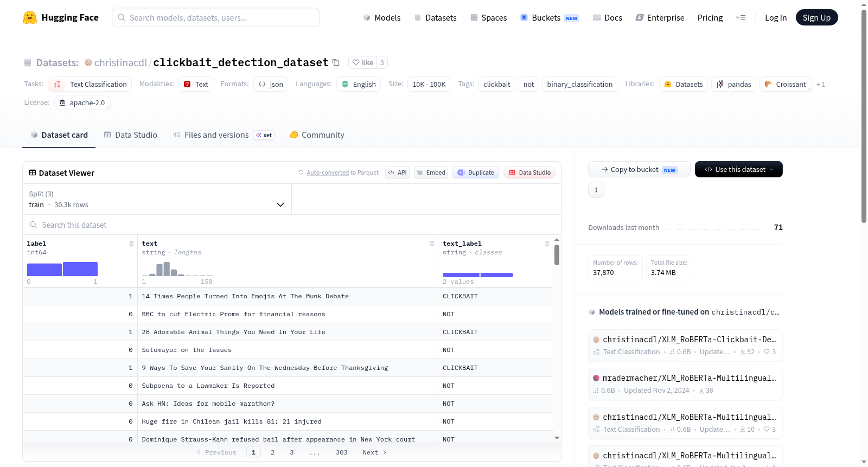The width and height of the screenshot is (868, 467).
Task: Click the Hugging Face logo icon
Action: [x=30, y=17]
